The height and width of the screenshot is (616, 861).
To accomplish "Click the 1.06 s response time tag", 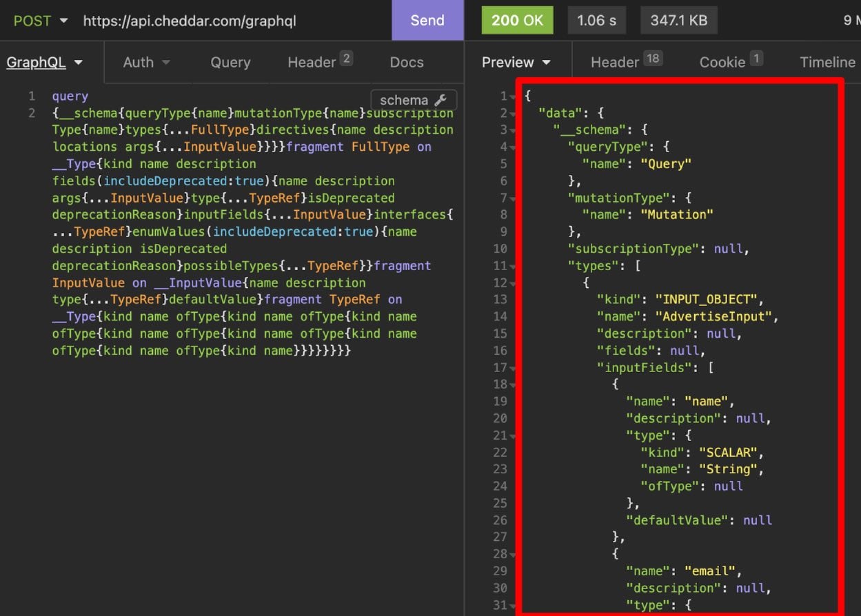I will coord(597,21).
